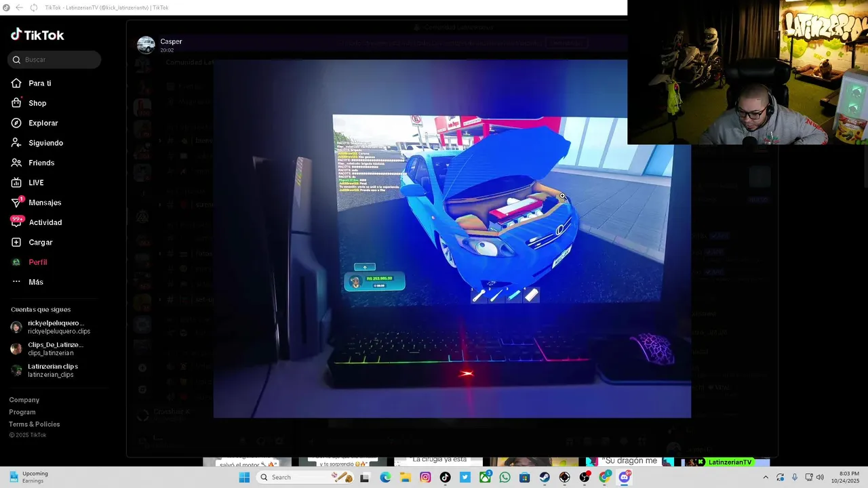Click the Buscar search field
The image size is (868, 488).
click(54, 60)
